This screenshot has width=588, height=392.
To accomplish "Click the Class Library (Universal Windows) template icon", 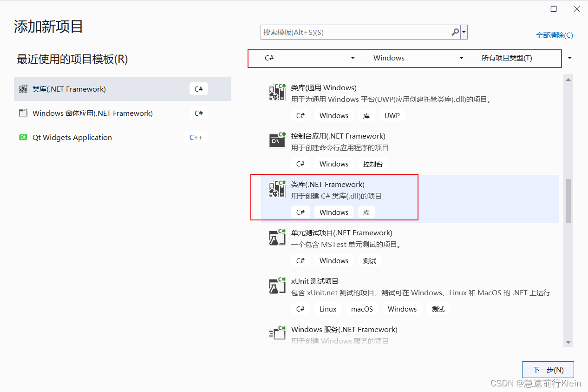I will 277,92.
